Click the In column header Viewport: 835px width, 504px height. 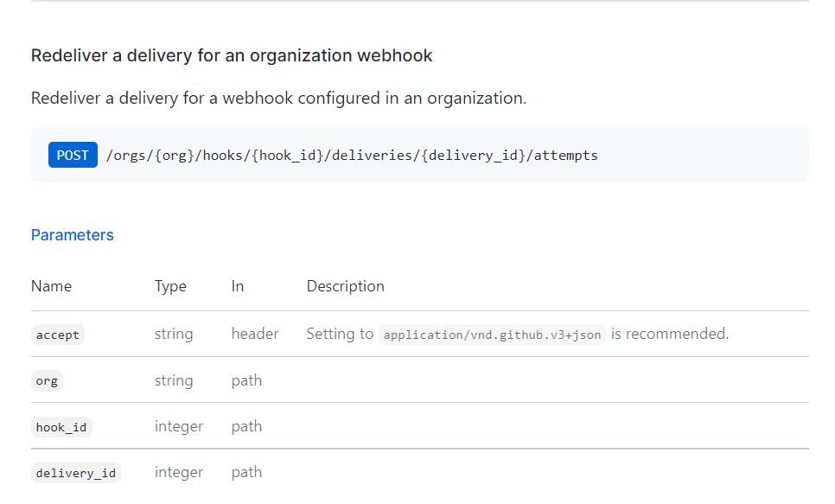tap(238, 286)
